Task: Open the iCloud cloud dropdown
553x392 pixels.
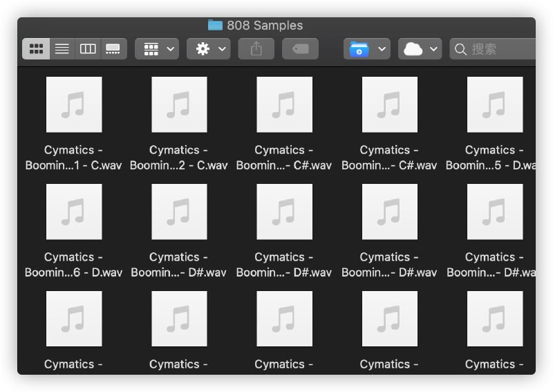Action: 420,48
